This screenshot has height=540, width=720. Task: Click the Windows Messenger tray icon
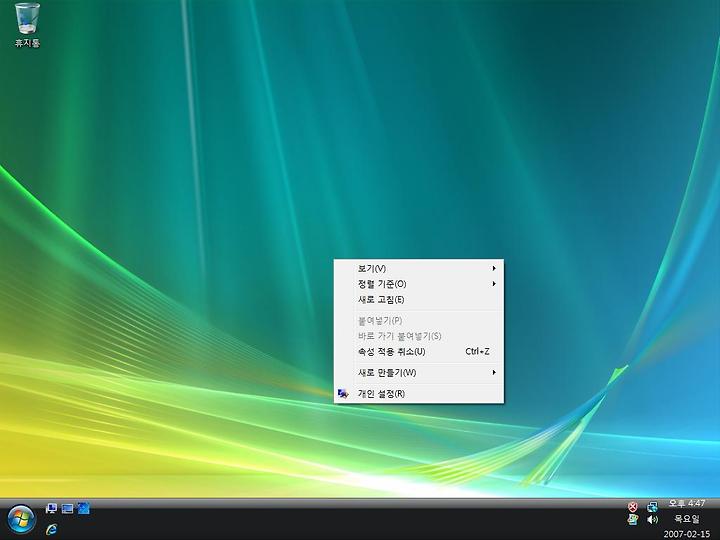633,520
